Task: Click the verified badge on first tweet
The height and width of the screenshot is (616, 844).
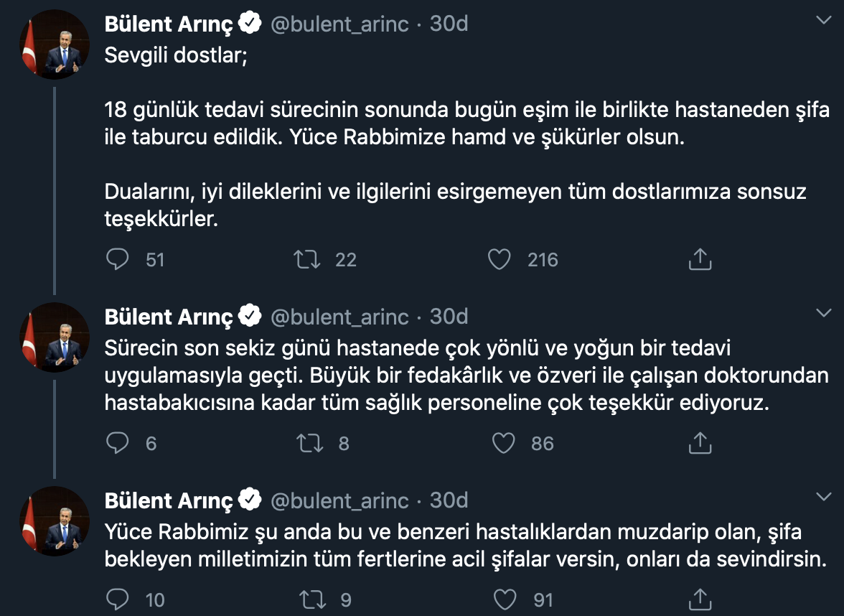Action: pyautogui.click(x=248, y=23)
